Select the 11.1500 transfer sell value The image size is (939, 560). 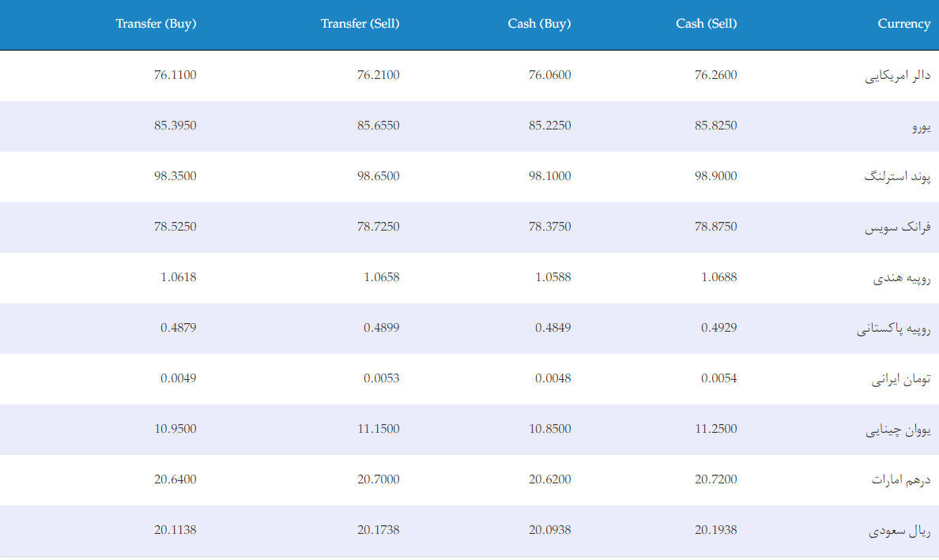(379, 429)
